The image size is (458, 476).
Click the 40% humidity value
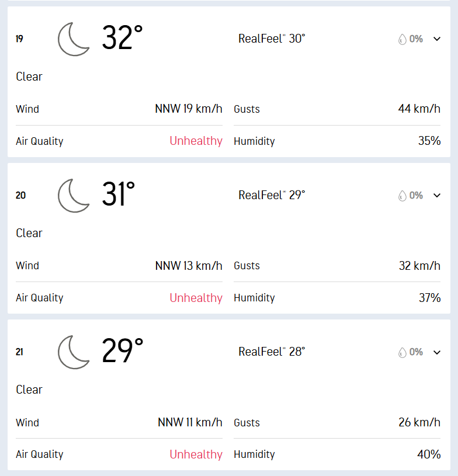click(x=429, y=454)
